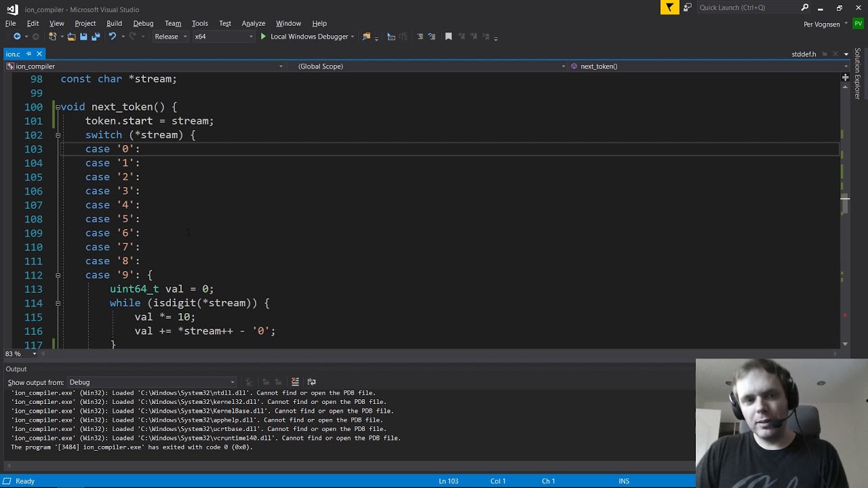The width and height of the screenshot is (868, 488).
Task: Undo the last edit with the Undo icon
Action: (x=113, y=37)
